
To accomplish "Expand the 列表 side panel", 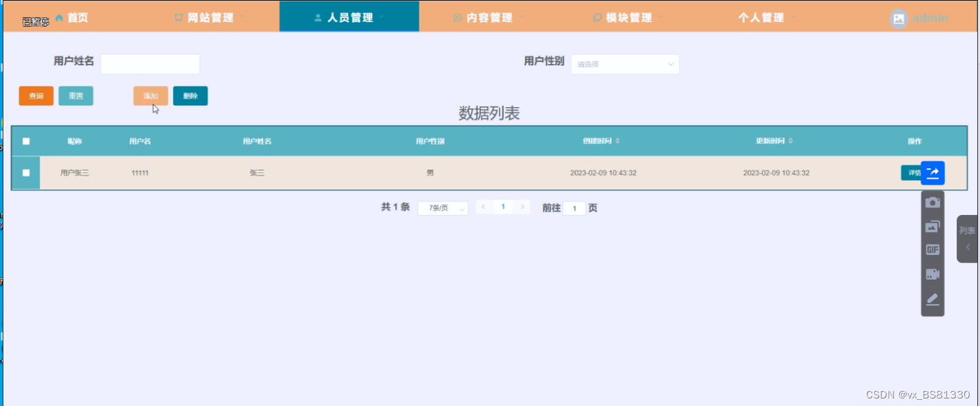I will click(968, 238).
